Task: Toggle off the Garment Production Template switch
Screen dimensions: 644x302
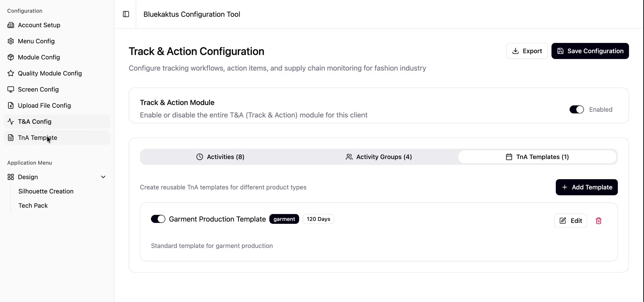Action: click(158, 219)
